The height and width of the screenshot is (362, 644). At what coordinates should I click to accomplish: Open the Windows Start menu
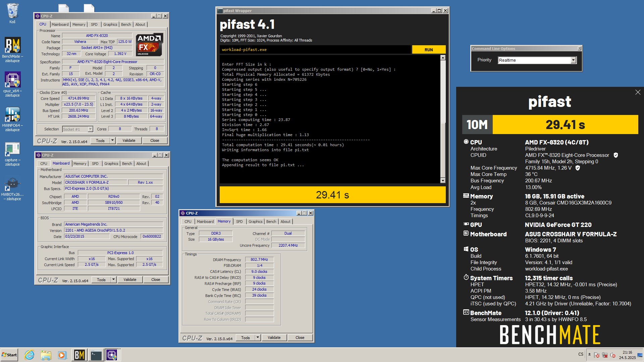click(9, 355)
